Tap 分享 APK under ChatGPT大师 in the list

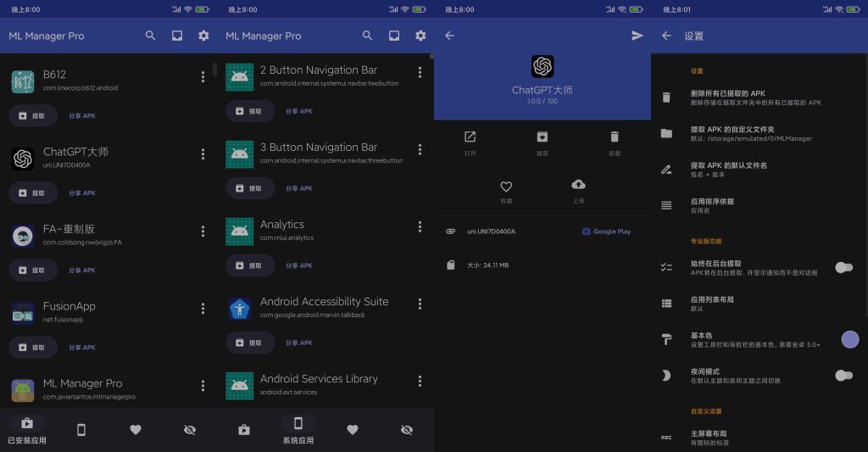click(82, 193)
